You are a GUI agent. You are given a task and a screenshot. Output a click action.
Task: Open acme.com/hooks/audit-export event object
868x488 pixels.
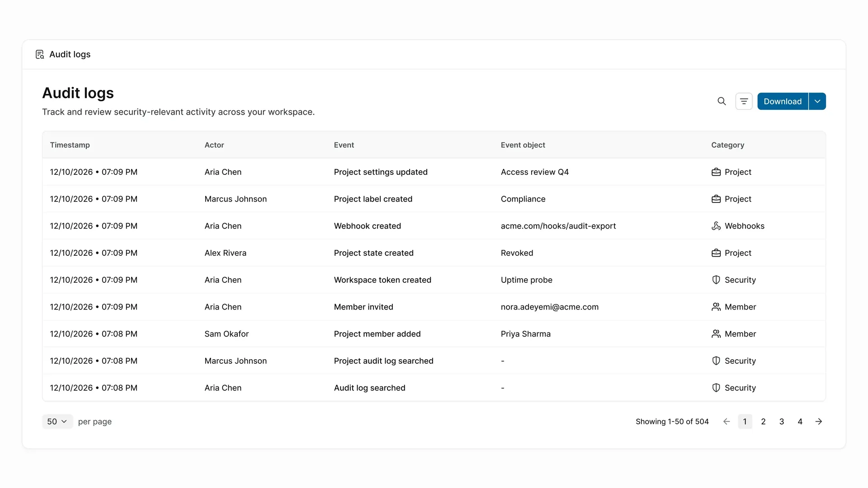point(558,226)
